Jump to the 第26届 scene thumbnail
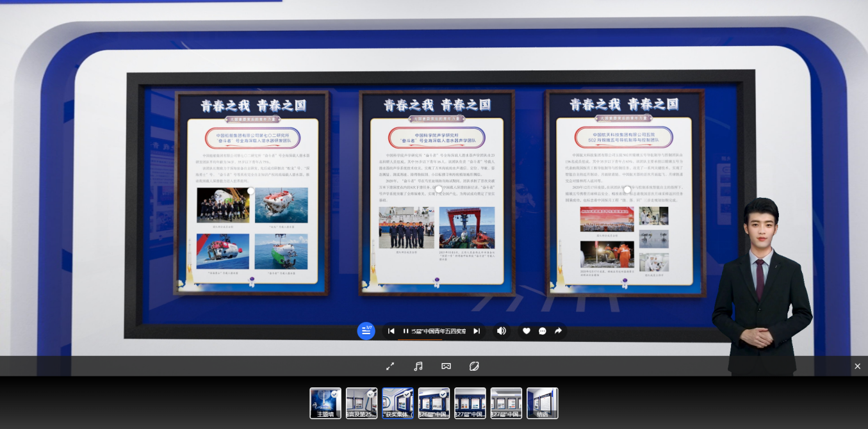The image size is (868, 429). coord(434,403)
